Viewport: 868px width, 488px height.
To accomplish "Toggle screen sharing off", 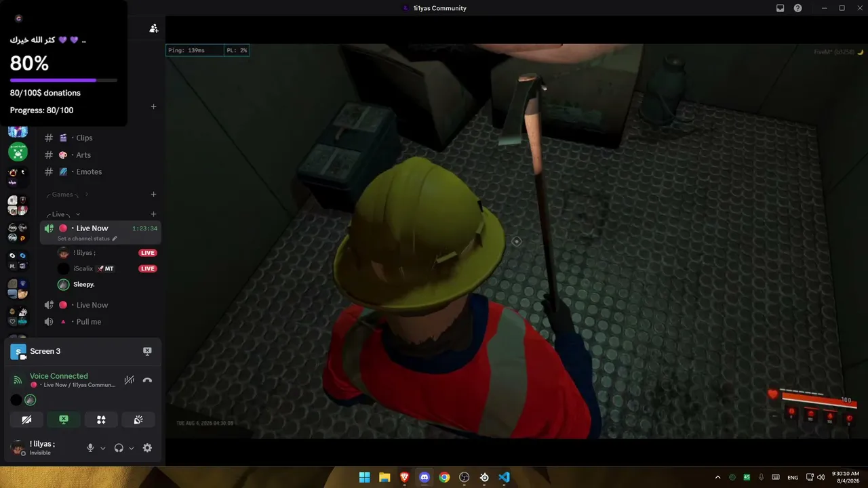I will [x=64, y=420].
